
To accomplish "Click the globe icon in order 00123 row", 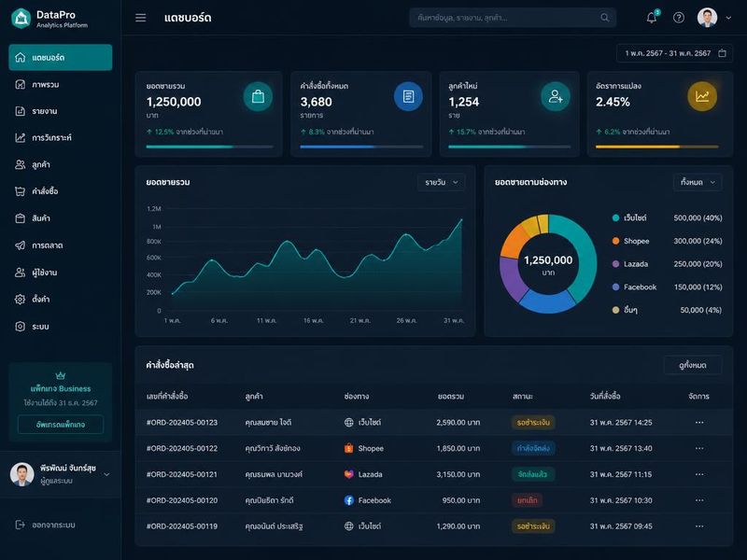I will [x=348, y=423].
